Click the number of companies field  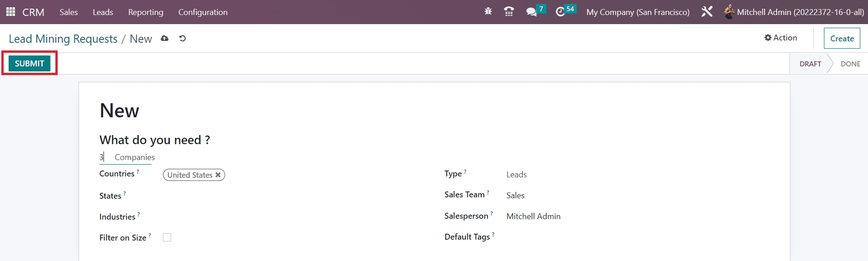pyautogui.click(x=104, y=157)
